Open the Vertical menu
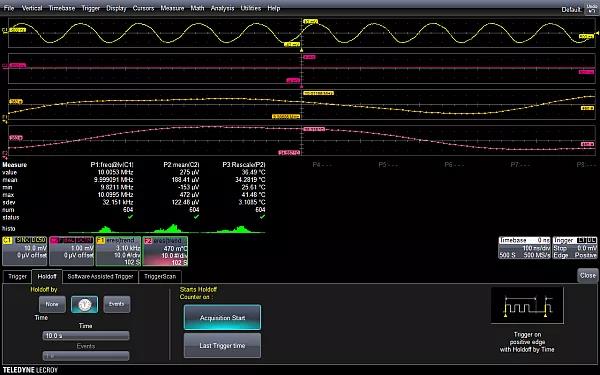600x375 pixels. point(32,8)
